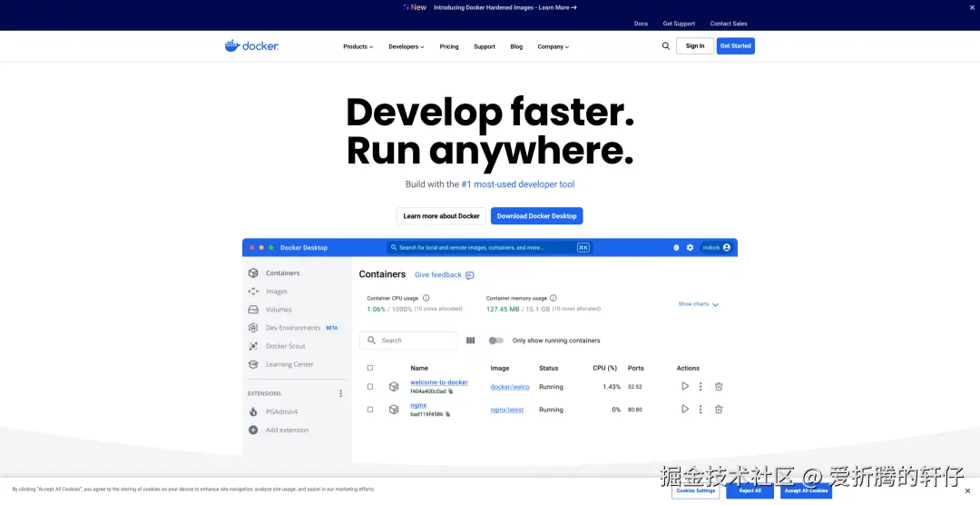Delete the nginx container

[719, 410]
